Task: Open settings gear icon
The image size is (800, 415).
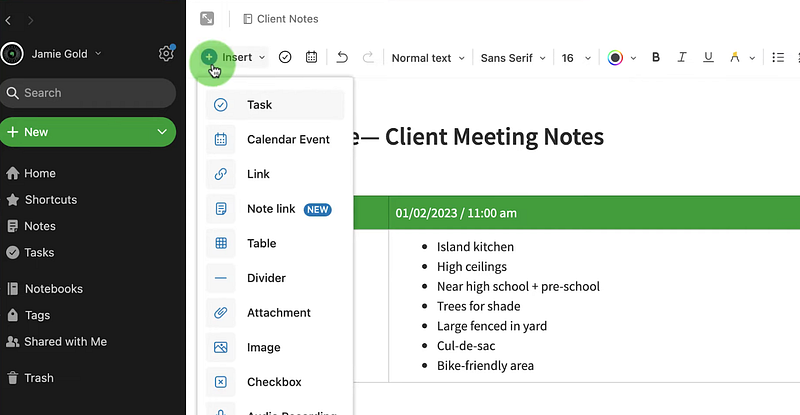Action: (166, 53)
